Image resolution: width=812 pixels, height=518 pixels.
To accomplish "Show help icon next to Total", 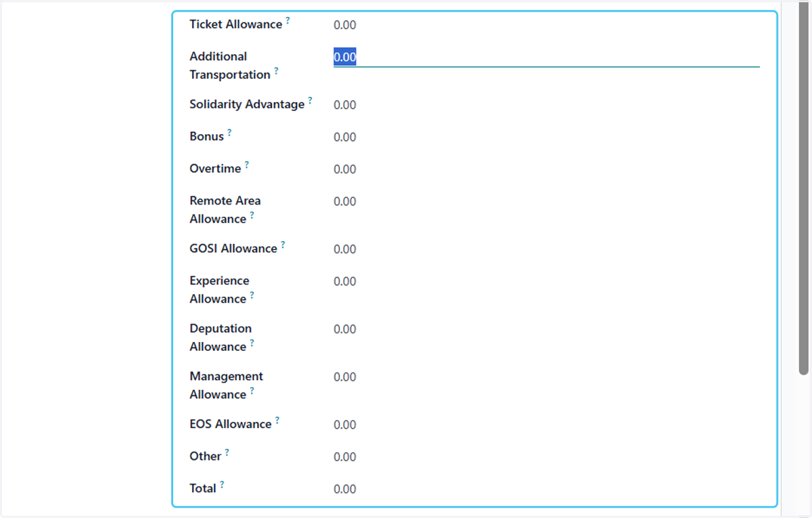I will click(x=222, y=484).
